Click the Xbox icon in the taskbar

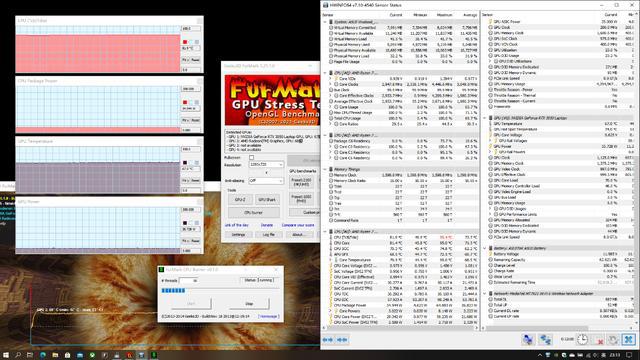92,355
